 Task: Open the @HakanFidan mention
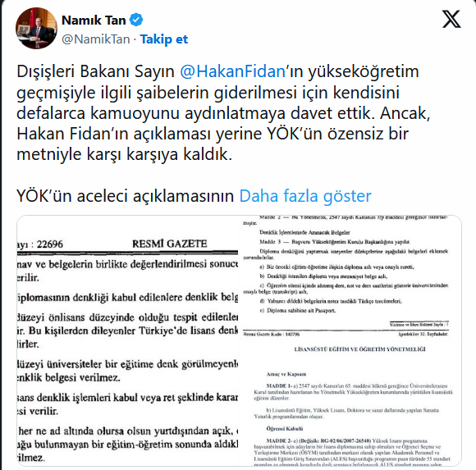tap(232, 71)
